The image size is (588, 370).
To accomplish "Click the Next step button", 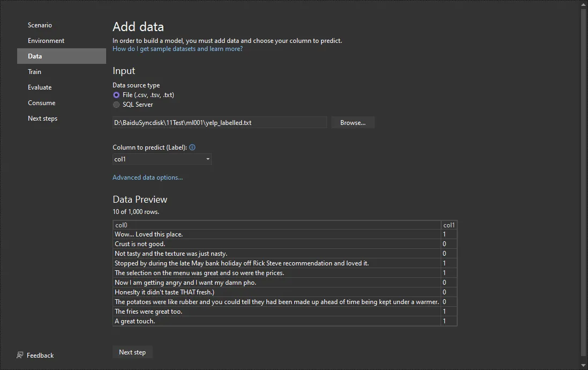I will (x=132, y=352).
